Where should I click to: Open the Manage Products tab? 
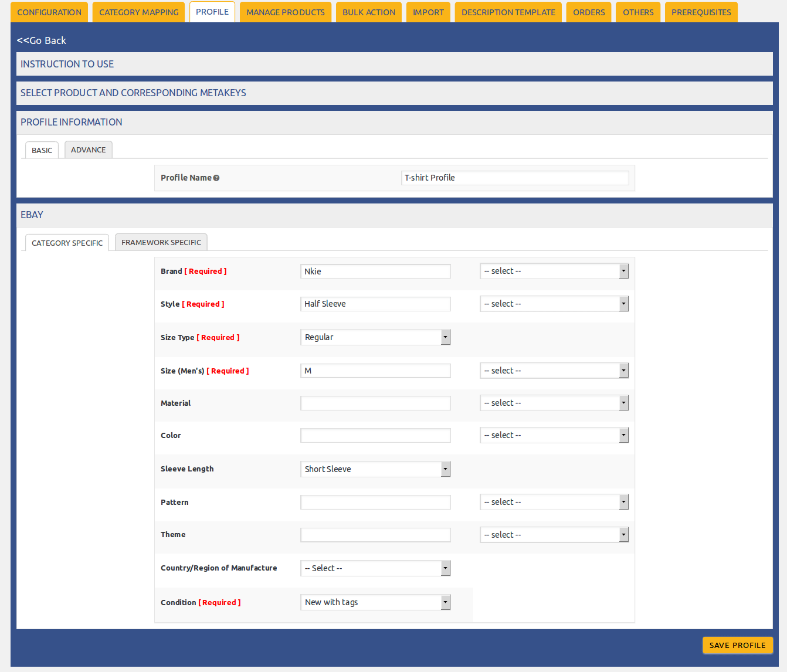285,12
